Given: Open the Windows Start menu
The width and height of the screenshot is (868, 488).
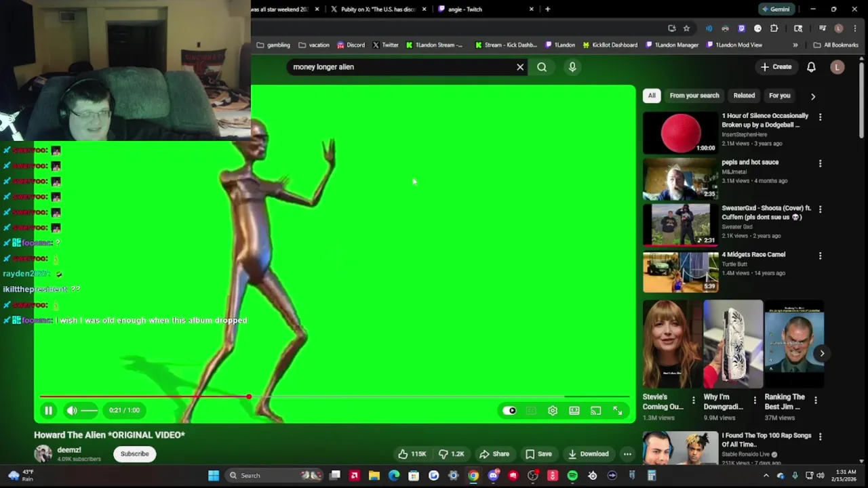Looking at the screenshot, I should point(214,476).
